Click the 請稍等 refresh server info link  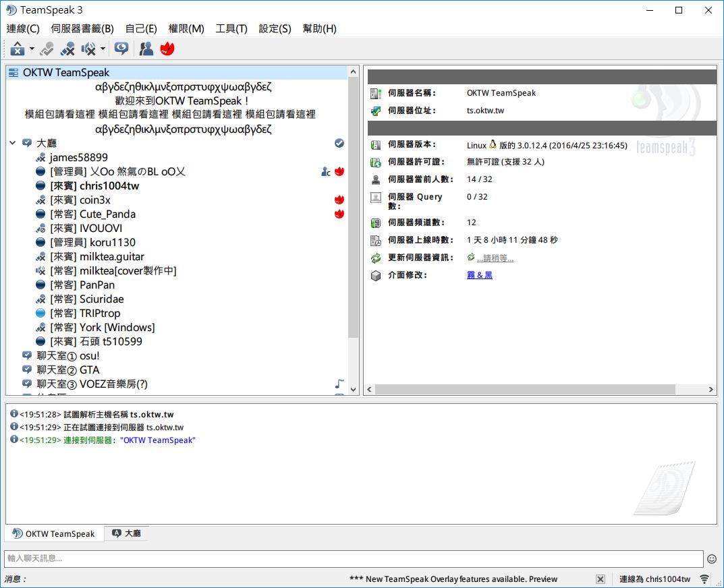tap(495, 258)
